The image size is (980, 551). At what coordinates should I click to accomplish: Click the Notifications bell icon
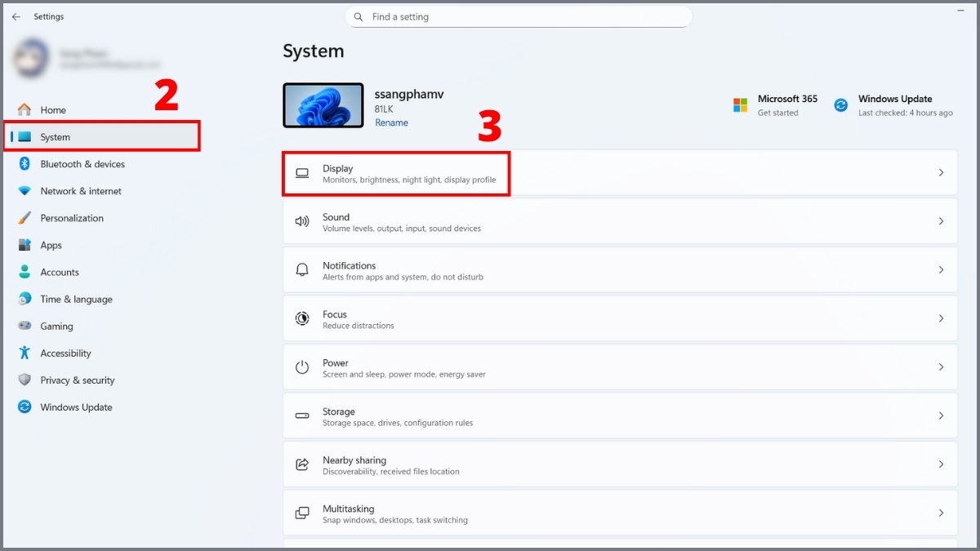tap(302, 270)
